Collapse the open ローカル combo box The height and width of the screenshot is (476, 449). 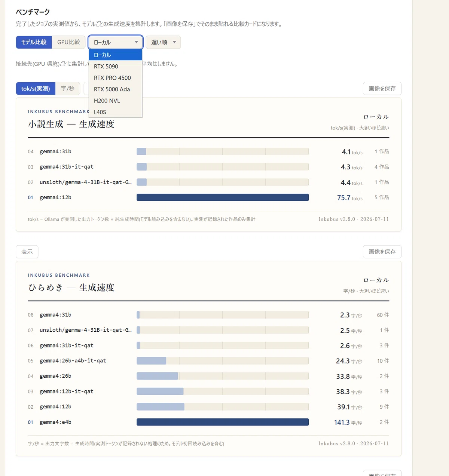(x=116, y=42)
